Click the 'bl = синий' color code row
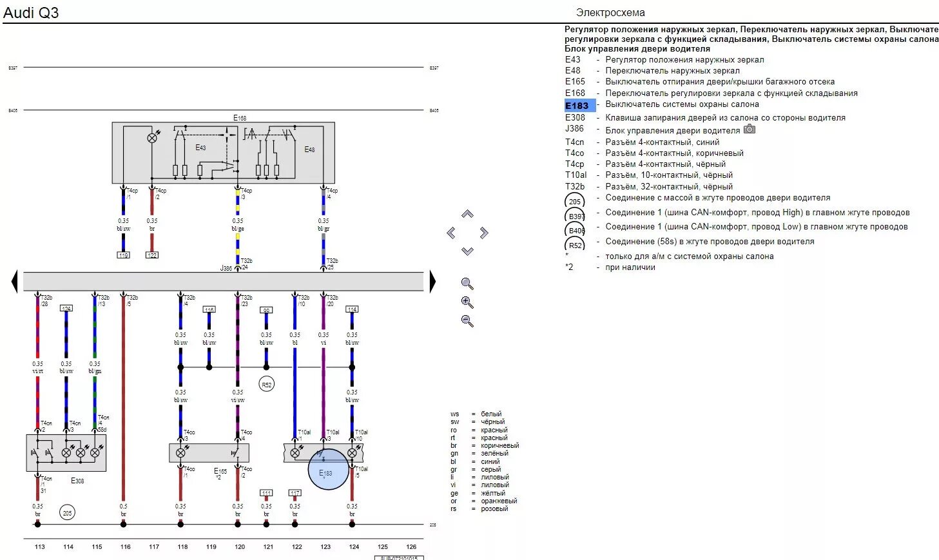The height and width of the screenshot is (560, 939). point(475,462)
